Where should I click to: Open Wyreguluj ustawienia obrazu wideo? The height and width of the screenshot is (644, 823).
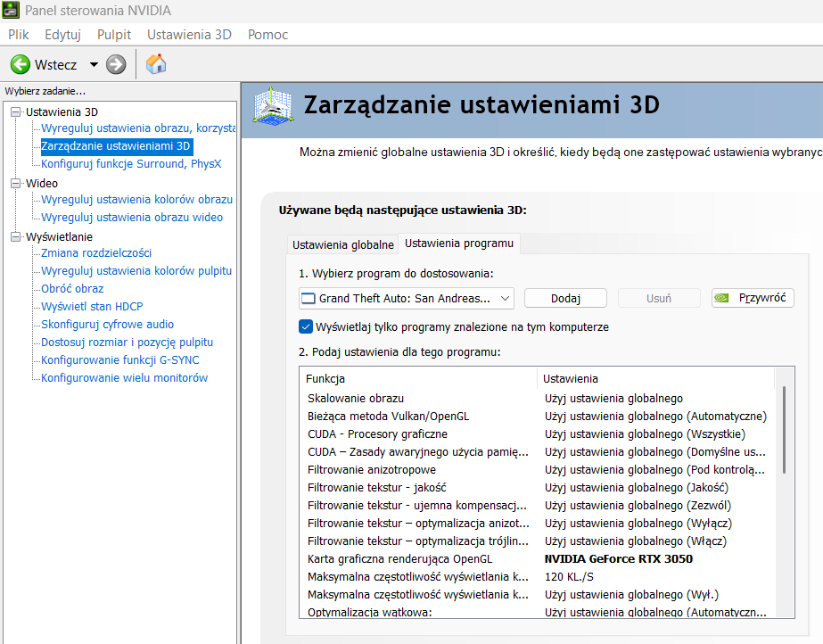(x=132, y=218)
